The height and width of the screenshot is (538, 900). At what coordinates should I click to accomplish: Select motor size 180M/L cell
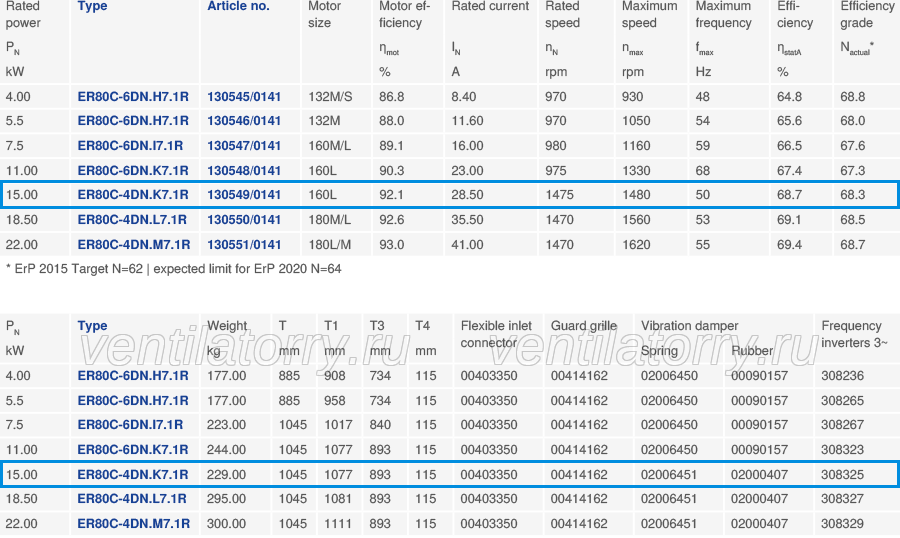pyautogui.click(x=329, y=220)
